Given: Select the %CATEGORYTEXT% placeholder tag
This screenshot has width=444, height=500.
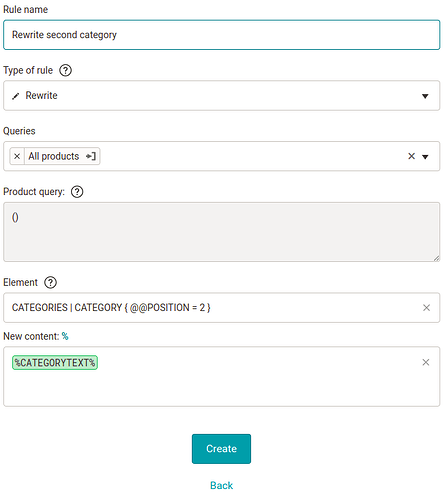Looking at the screenshot, I should pyautogui.click(x=55, y=362).
